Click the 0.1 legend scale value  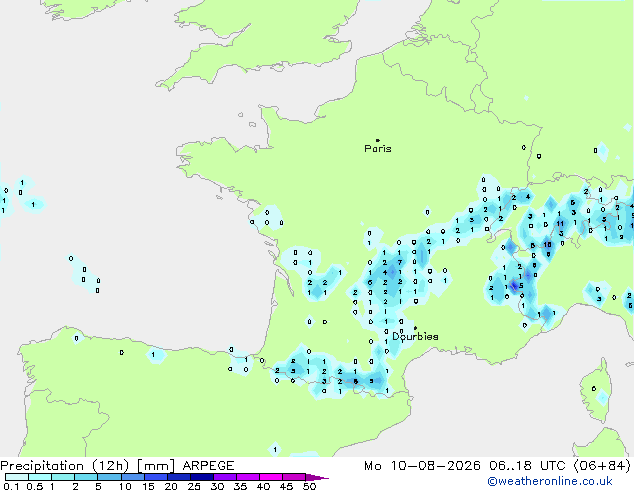11,486
